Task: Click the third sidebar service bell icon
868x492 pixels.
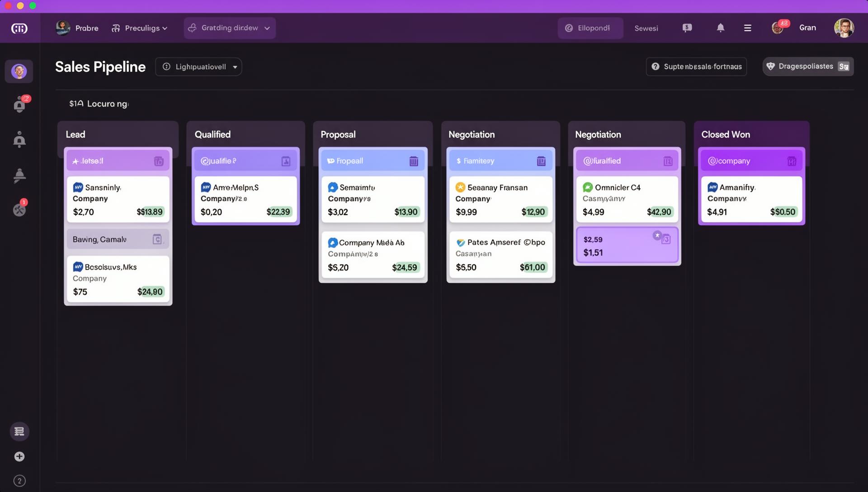Action: coord(19,175)
